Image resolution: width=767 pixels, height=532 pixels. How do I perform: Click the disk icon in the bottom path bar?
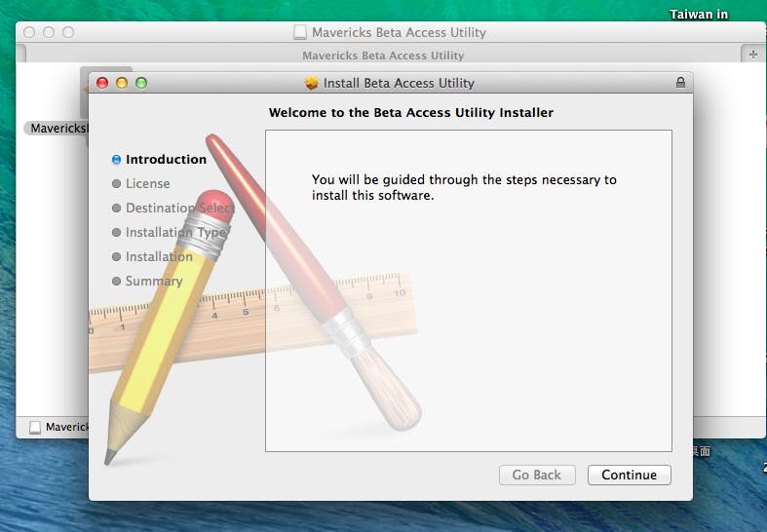[x=35, y=427]
